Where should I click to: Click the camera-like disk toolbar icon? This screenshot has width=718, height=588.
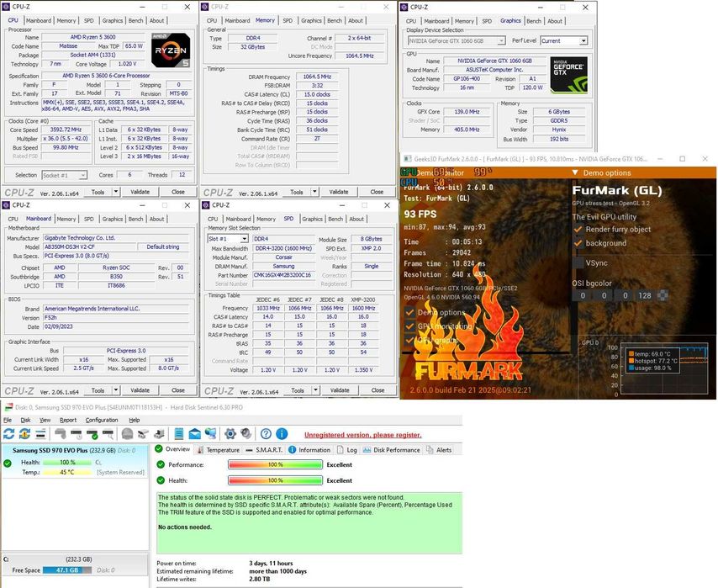coord(143,433)
